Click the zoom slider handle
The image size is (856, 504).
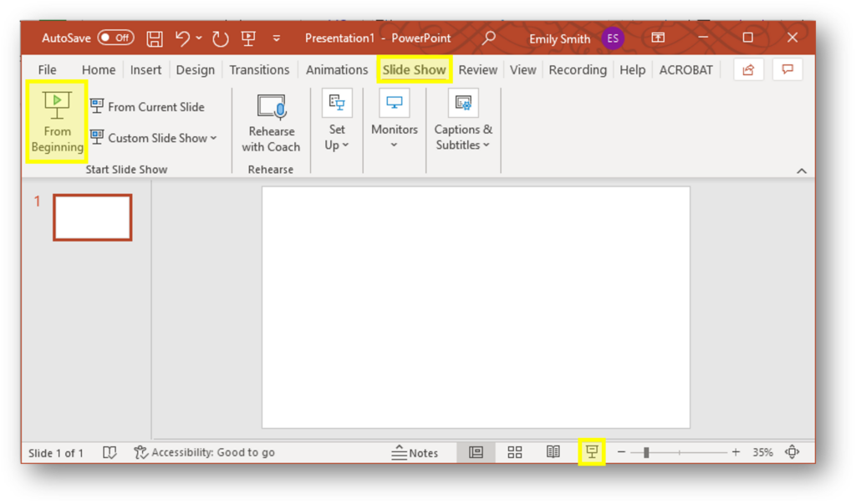click(x=646, y=452)
